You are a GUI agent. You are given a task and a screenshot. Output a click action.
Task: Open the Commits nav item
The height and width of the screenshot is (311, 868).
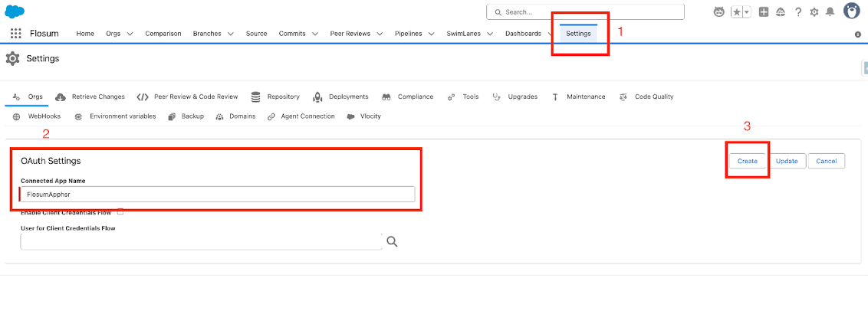[292, 33]
